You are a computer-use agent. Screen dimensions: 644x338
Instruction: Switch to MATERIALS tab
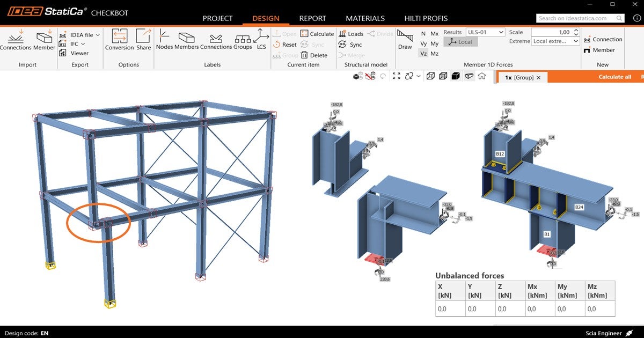tap(365, 18)
